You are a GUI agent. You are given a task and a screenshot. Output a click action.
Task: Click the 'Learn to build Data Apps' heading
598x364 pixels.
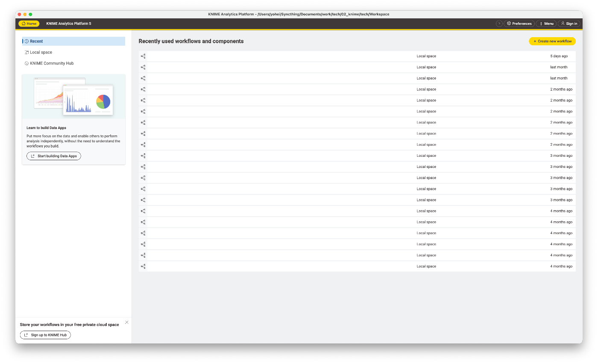tap(46, 128)
